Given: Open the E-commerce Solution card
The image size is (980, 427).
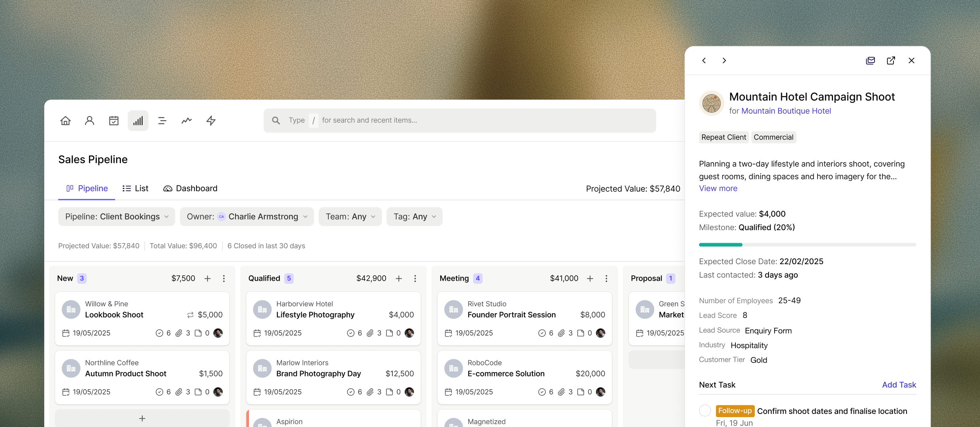Looking at the screenshot, I should 525,378.
